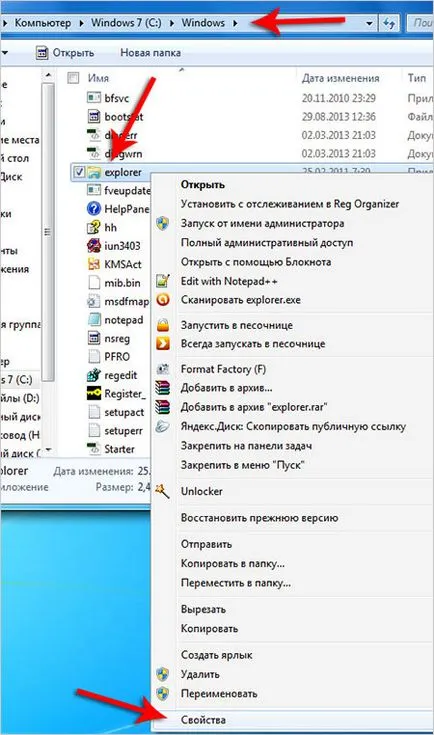Click the KMSAct application icon
The height and width of the screenshot is (735, 434).
pos(94,264)
